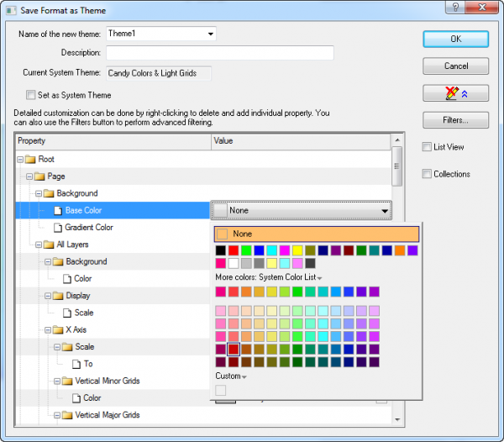Pick the black color swatch
This screenshot has width=504, height=442.
pyautogui.click(x=220, y=250)
